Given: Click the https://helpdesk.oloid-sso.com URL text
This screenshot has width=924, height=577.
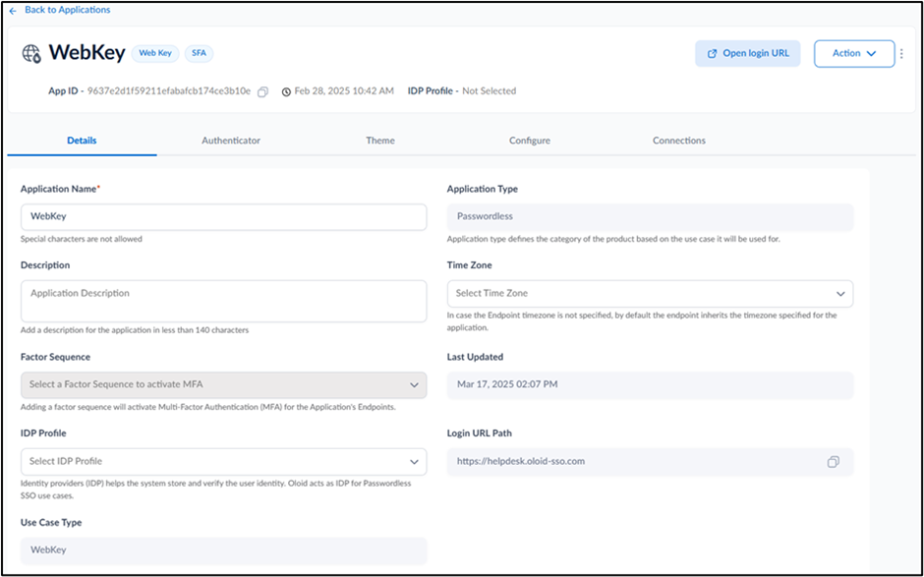Looking at the screenshot, I should (x=521, y=461).
